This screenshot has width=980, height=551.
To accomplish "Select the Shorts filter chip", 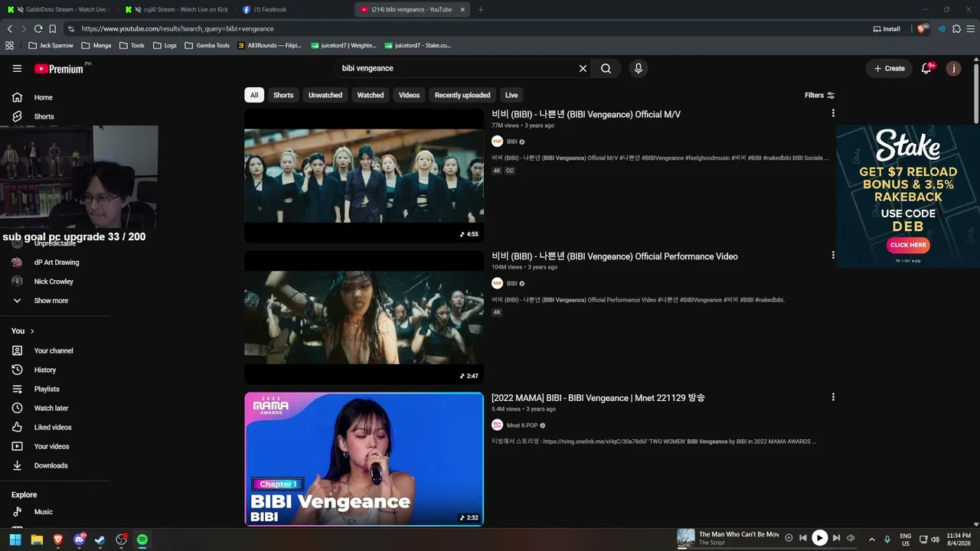I will [x=283, y=95].
